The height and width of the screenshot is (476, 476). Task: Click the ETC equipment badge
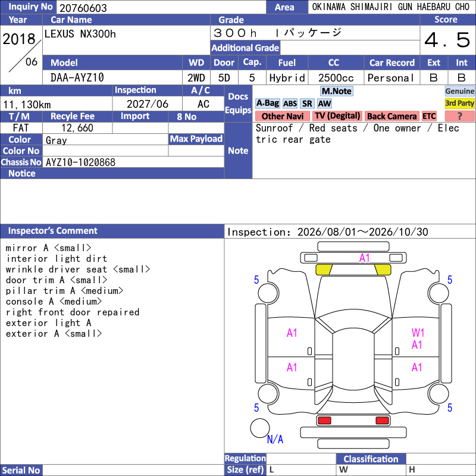429,116
